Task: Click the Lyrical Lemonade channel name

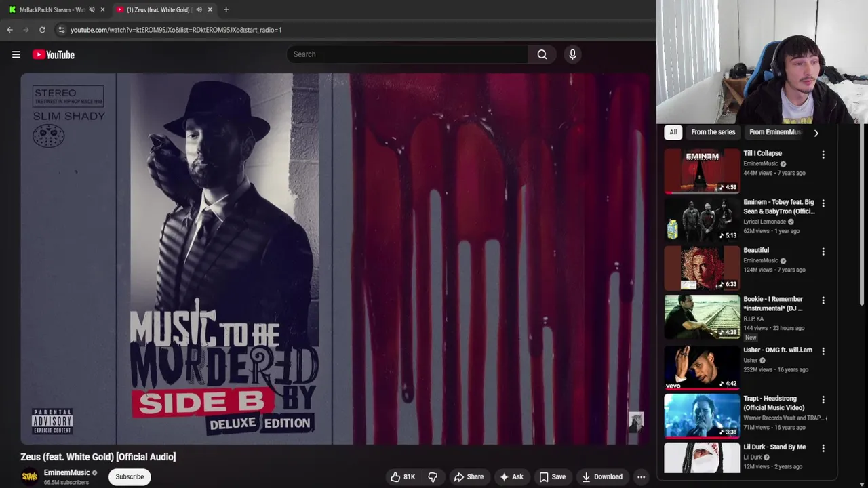Action: click(x=764, y=222)
